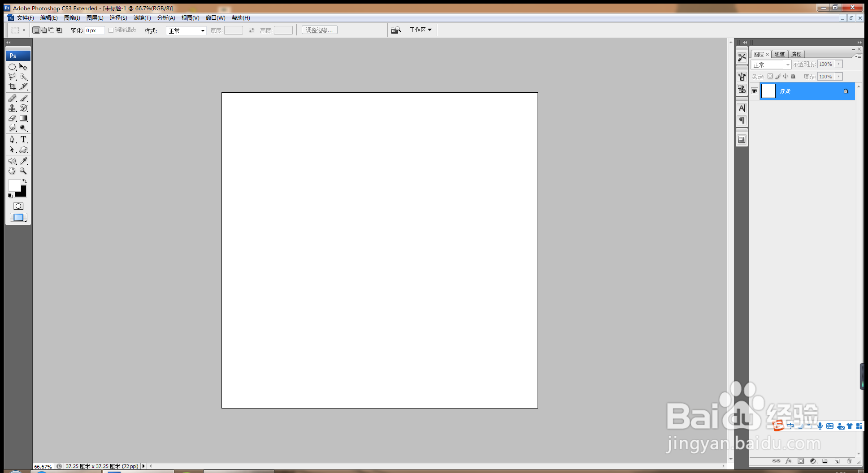868x473 pixels.
Task: Select the Type tool
Action: pos(24,140)
